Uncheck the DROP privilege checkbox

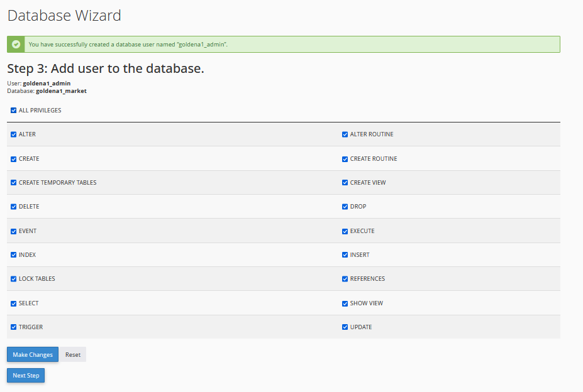coord(345,207)
